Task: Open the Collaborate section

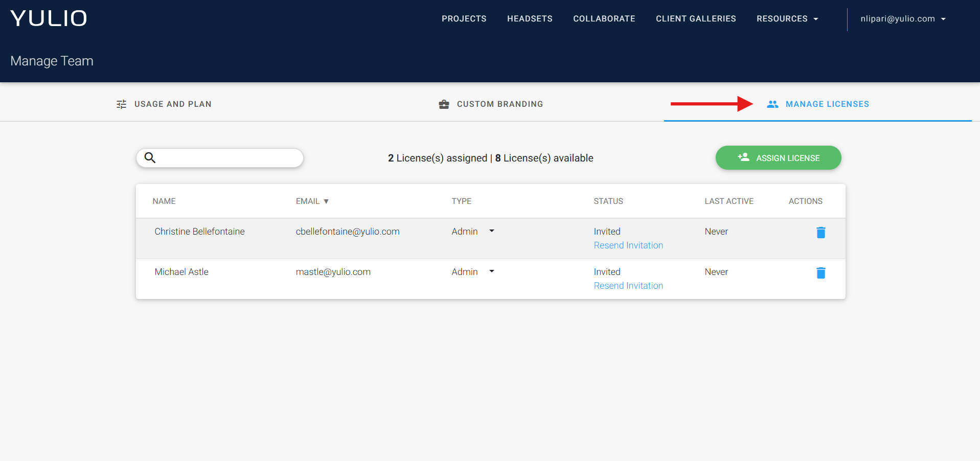Action: coord(604,18)
